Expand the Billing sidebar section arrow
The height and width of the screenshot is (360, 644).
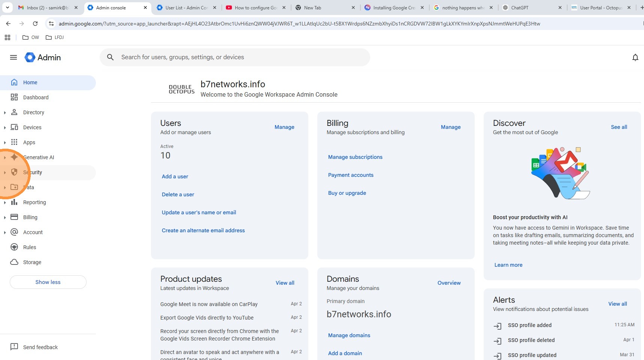(4, 217)
